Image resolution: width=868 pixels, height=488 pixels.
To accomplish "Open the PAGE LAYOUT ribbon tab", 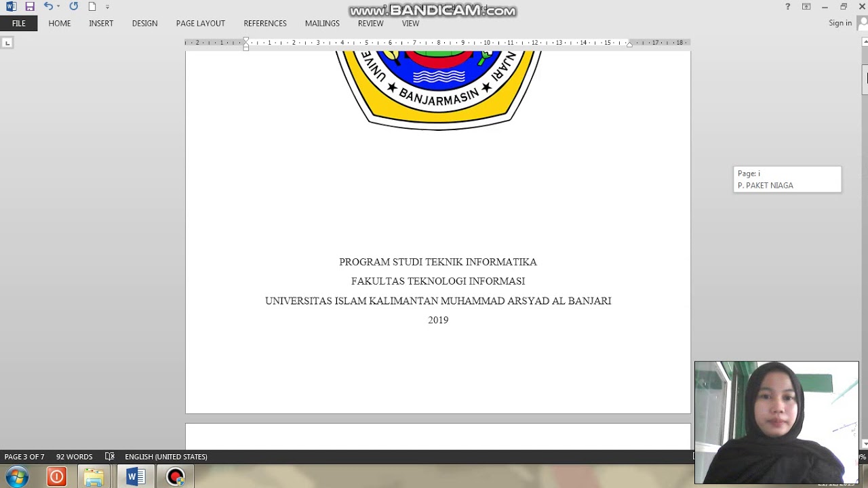I will pos(201,23).
